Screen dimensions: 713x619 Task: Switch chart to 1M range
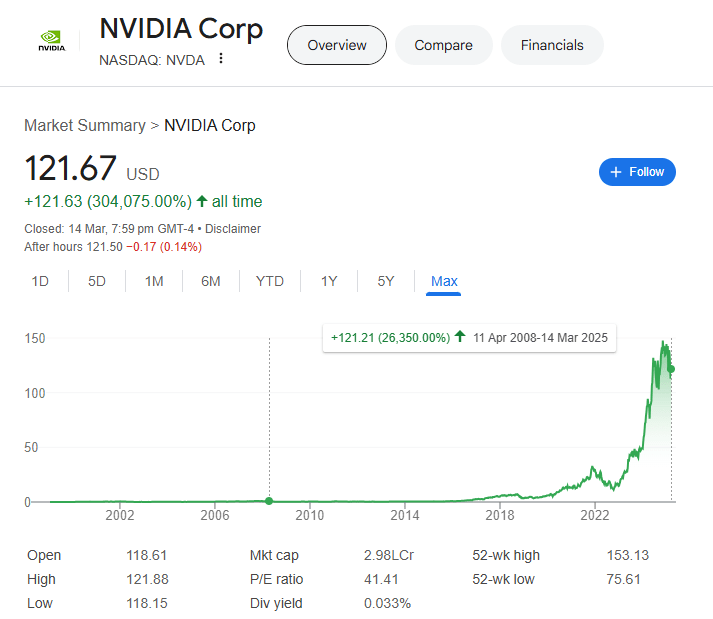point(154,281)
